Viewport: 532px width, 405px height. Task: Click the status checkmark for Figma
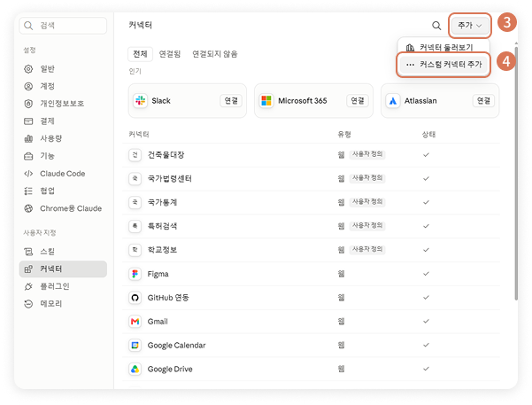426,274
